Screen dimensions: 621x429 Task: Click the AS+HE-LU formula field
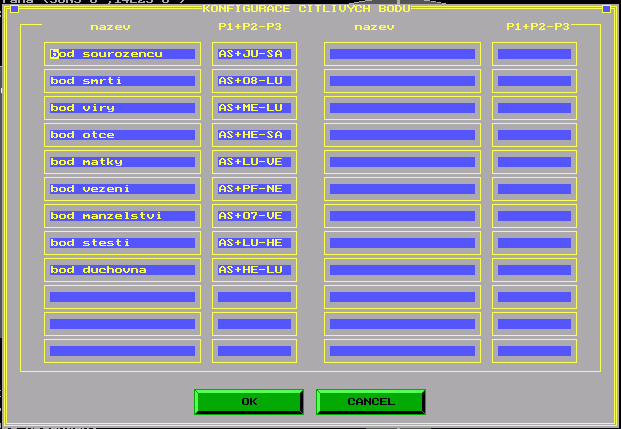254,270
